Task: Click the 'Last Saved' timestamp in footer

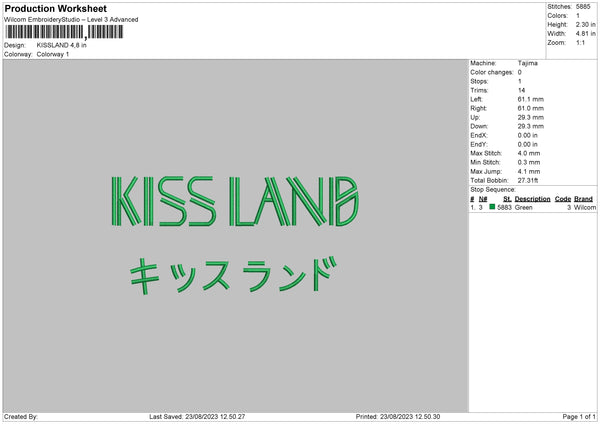Action: (197, 416)
